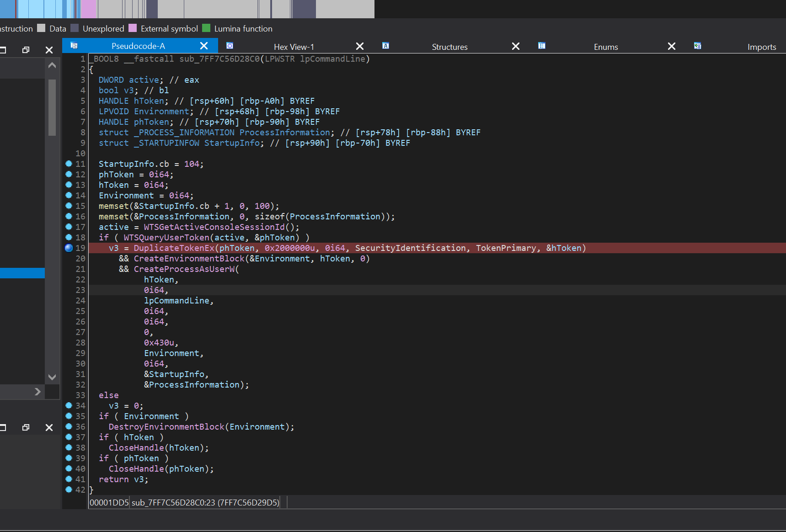Screen dimensions: 786x532
Task: Open the Imports tab
Action: (x=761, y=47)
